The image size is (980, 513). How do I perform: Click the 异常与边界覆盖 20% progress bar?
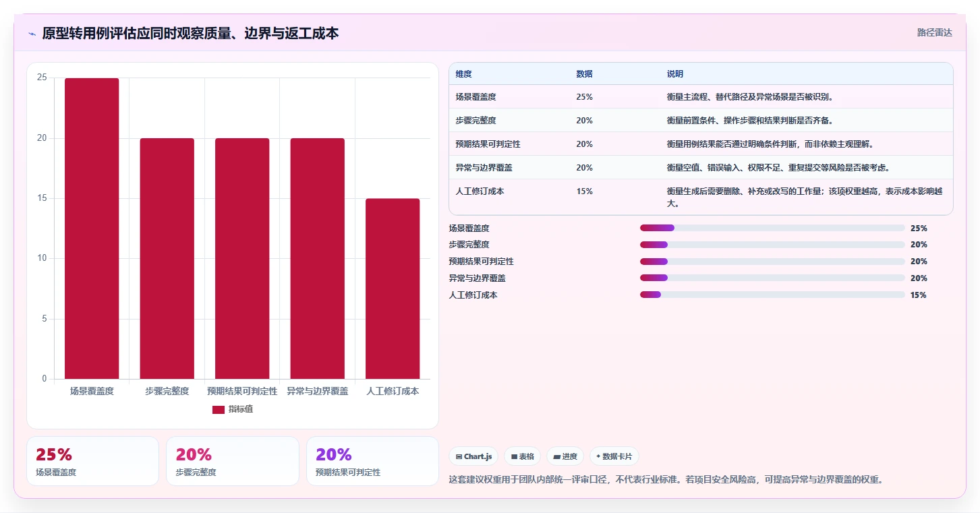point(772,278)
